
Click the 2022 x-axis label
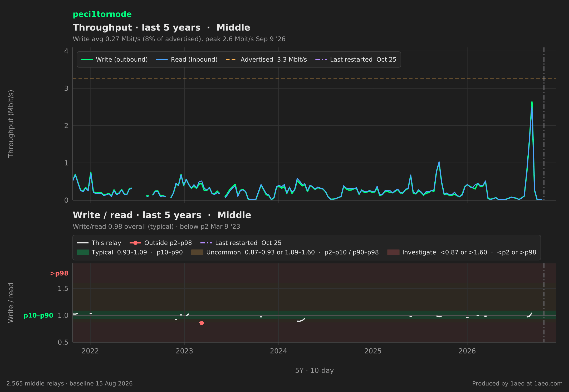click(x=90, y=351)
